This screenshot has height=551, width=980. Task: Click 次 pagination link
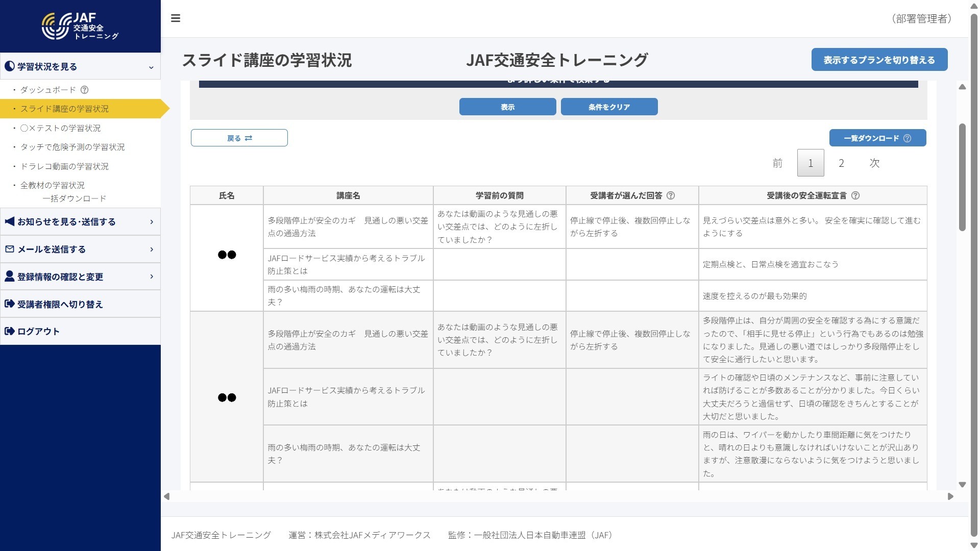pyautogui.click(x=874, y=163)
